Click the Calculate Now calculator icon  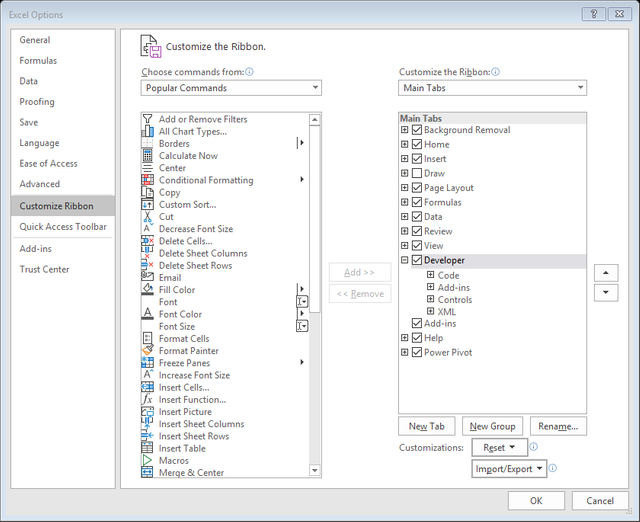pos(147,155)
